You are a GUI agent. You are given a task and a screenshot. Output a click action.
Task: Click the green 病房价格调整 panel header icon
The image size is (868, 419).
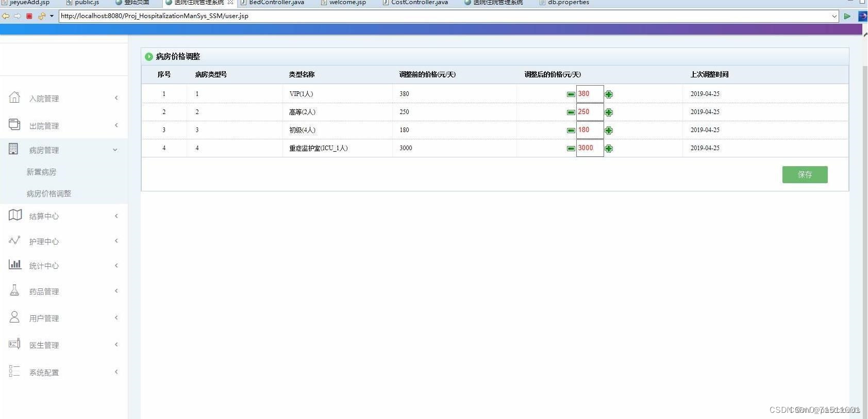tap(149, 57)
